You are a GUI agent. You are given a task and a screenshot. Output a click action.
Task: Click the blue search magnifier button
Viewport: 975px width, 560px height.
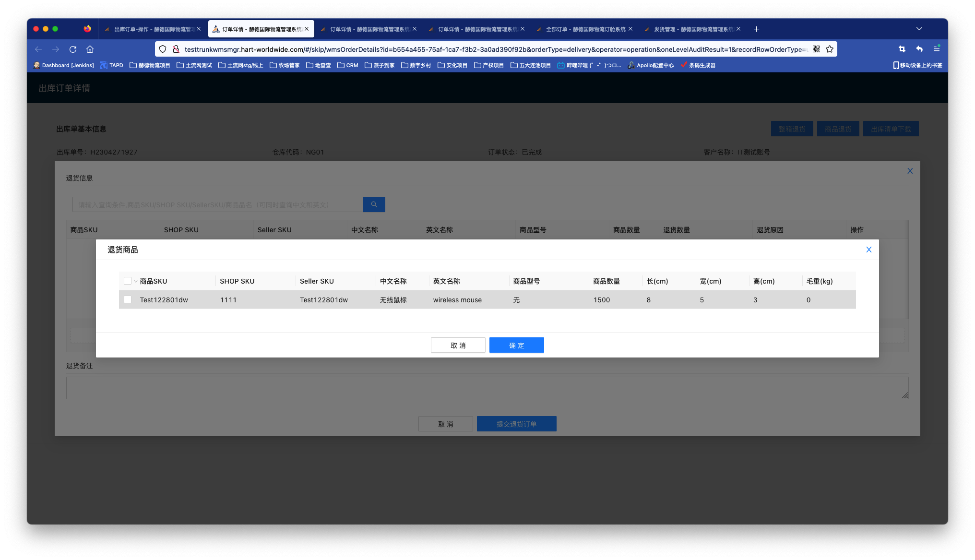[374, 204]
